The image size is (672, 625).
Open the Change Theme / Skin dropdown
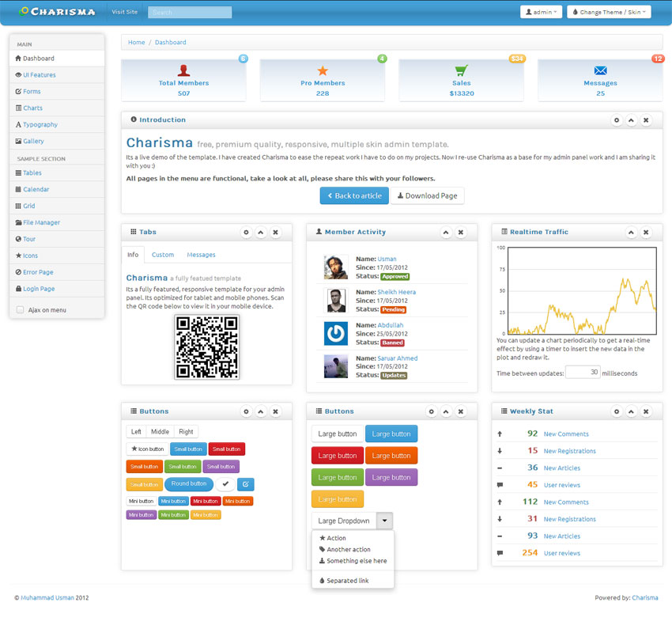pos(608,12)
